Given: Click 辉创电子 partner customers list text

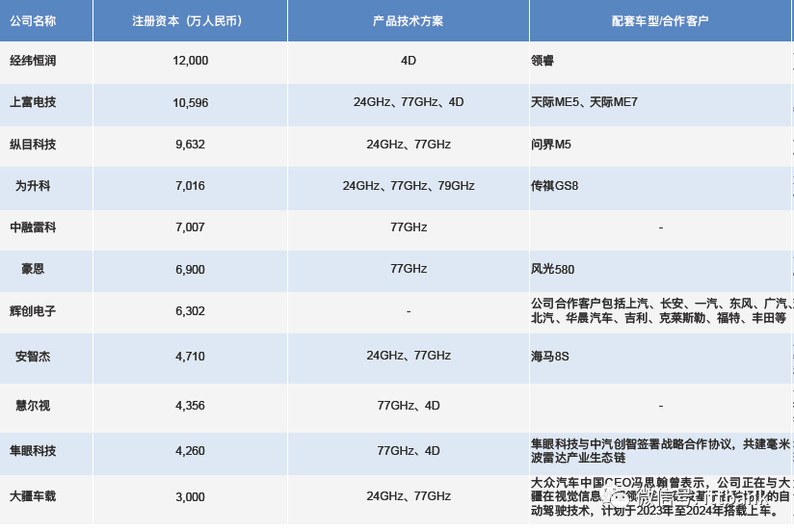Looking at the screenshot, I should 662,311.
